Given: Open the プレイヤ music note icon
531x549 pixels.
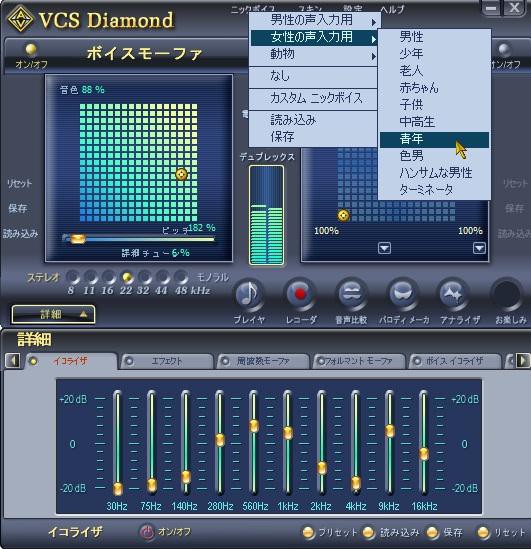Looking at the screenshot, I should click(249, 294).
